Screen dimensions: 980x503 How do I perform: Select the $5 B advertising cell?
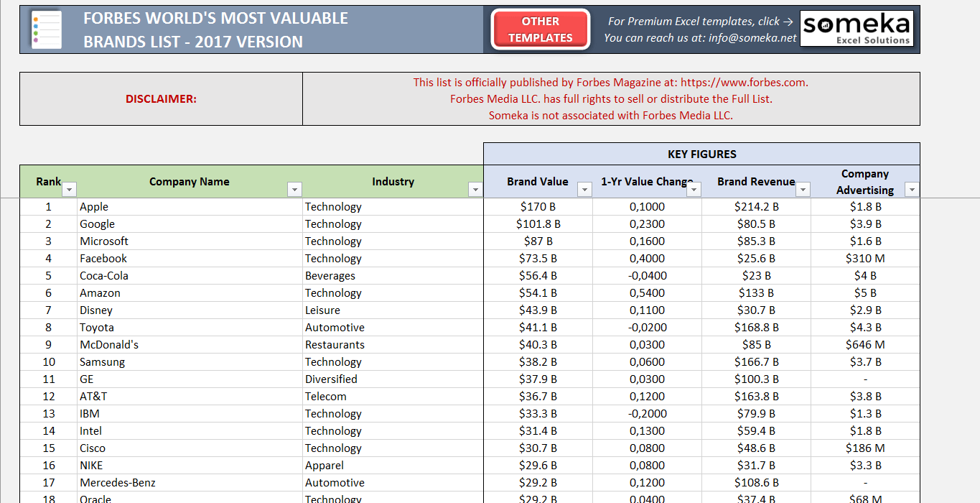(x=865, y=293)
